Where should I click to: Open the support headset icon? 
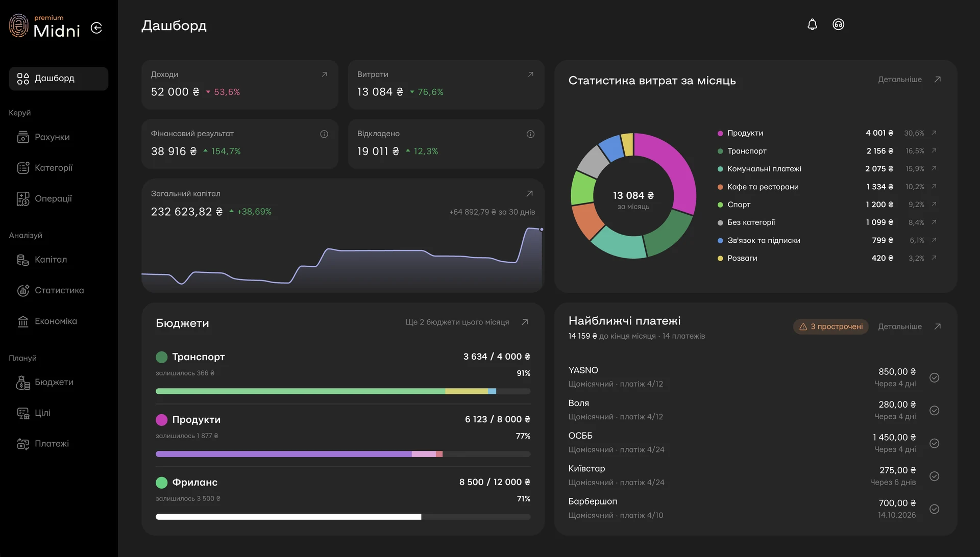tap(838, 24)
